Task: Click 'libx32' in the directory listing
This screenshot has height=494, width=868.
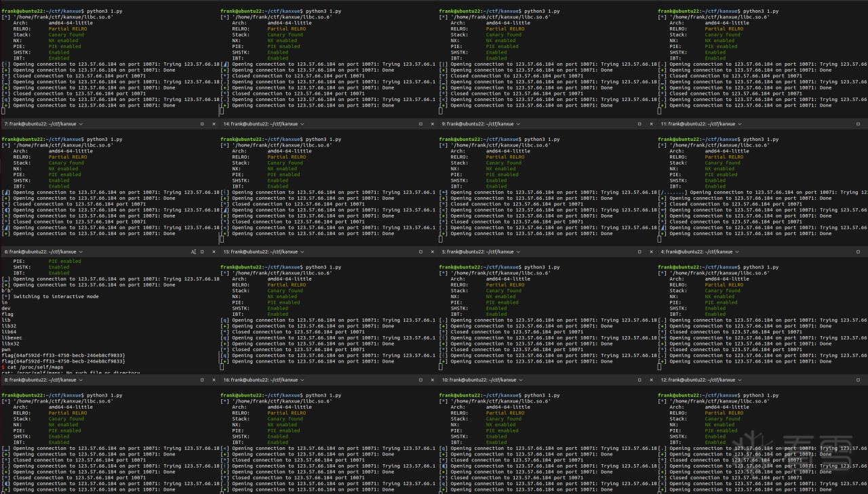Action: pyautogui.click(x=10, y=344)
